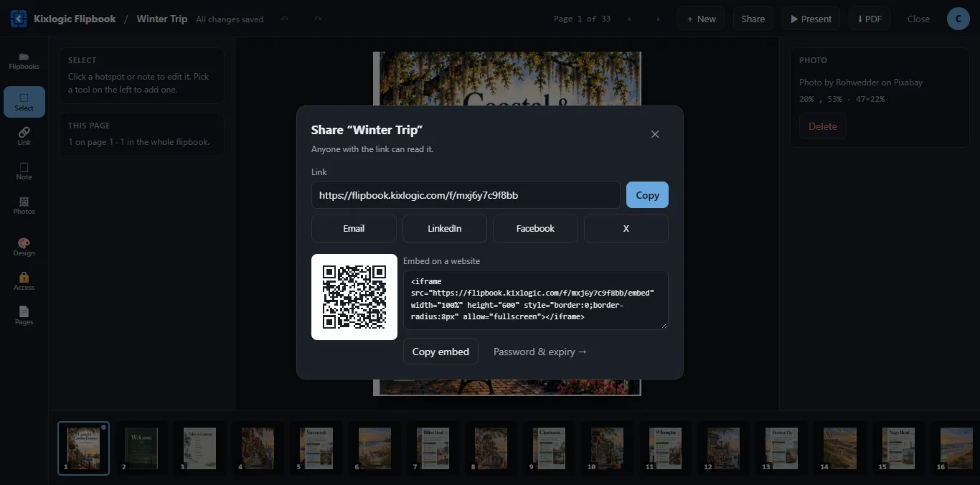The height and width of the screenshot is (485, 980).
Task: Download as PDF
Action: point(870,19)
